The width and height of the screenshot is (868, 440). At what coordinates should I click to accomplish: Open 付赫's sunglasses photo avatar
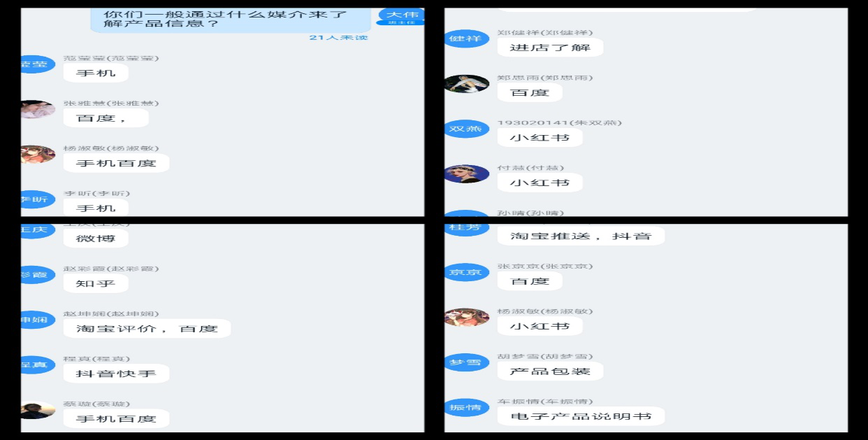tap(466, 174)
